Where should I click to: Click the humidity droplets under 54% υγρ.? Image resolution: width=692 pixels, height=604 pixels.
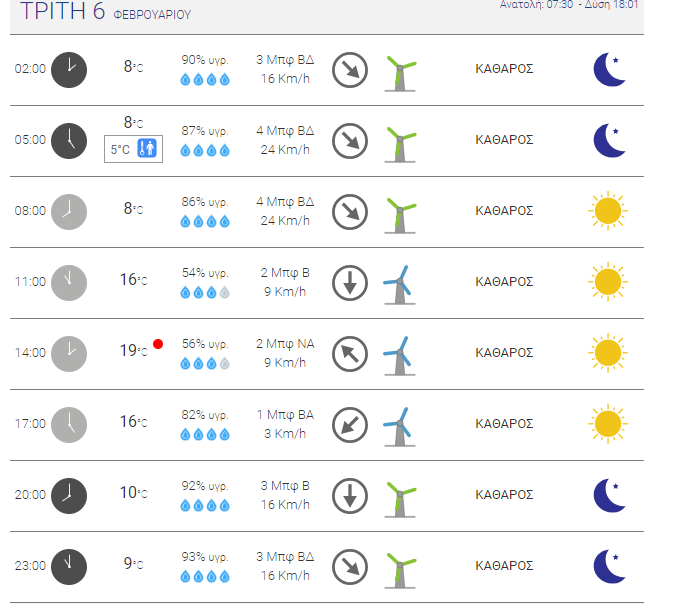(x=205, y=293)
